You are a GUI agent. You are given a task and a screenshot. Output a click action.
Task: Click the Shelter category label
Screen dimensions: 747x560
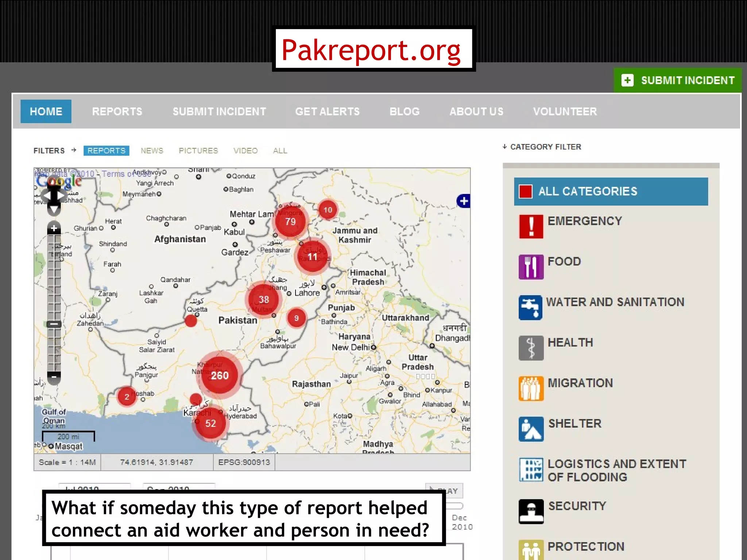point(575,423)
